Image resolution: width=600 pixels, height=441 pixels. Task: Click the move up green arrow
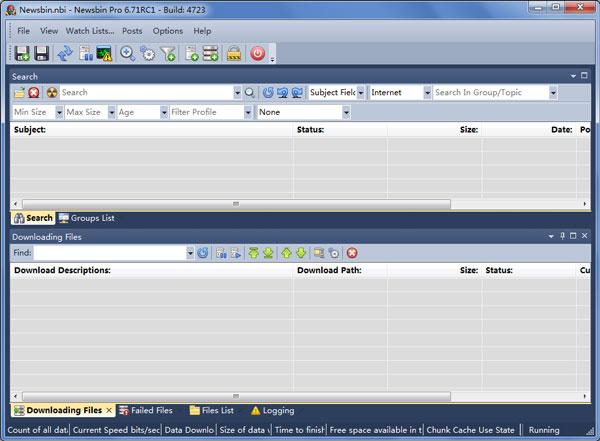point(286,253)
